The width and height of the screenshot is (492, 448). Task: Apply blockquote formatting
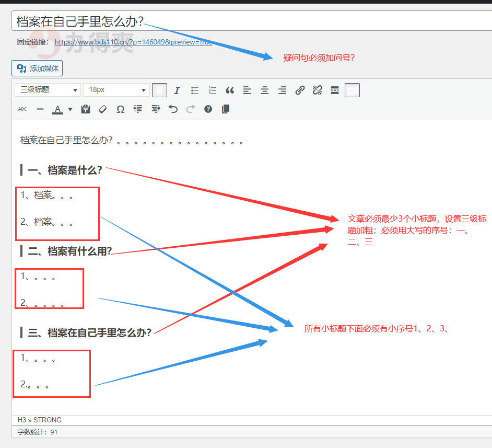click(230, 90)
